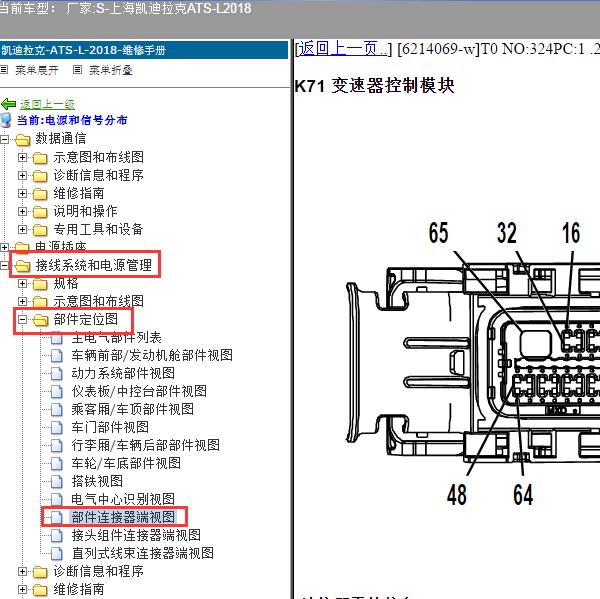Click page icon beside 部件连接器端视图
Image resolution: width=600 pixels, height=599 pixels.
57,517
